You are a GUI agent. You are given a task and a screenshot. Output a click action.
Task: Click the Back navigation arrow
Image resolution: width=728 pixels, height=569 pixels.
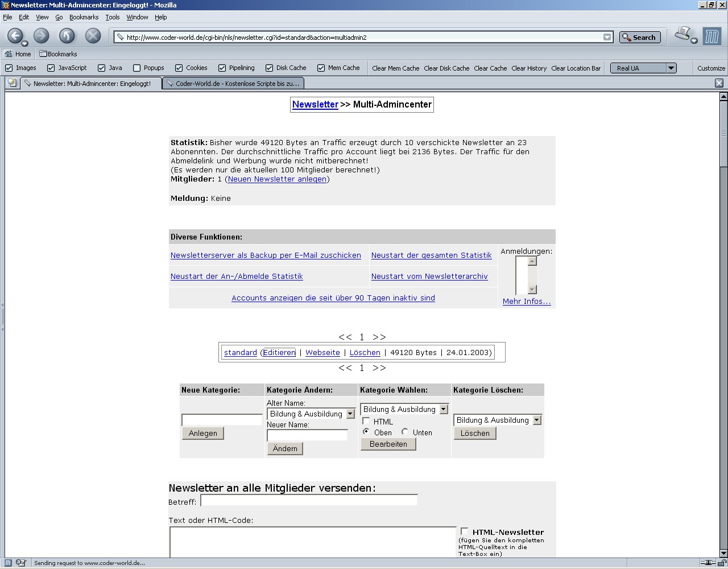(x=15, y=36)
